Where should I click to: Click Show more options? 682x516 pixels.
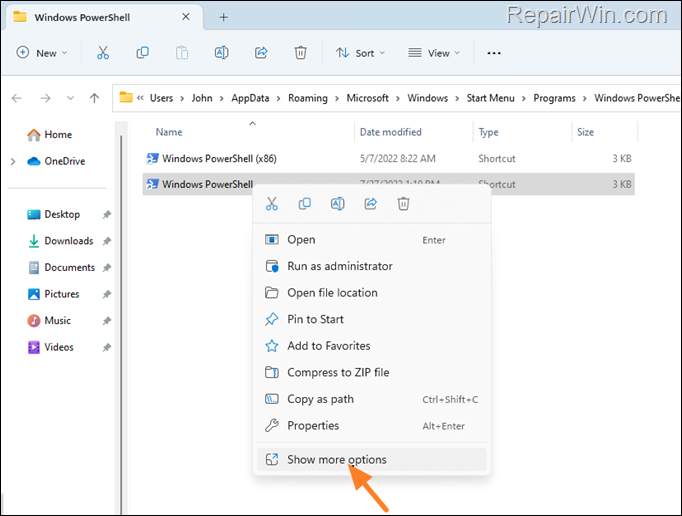[x=372, y=459]
